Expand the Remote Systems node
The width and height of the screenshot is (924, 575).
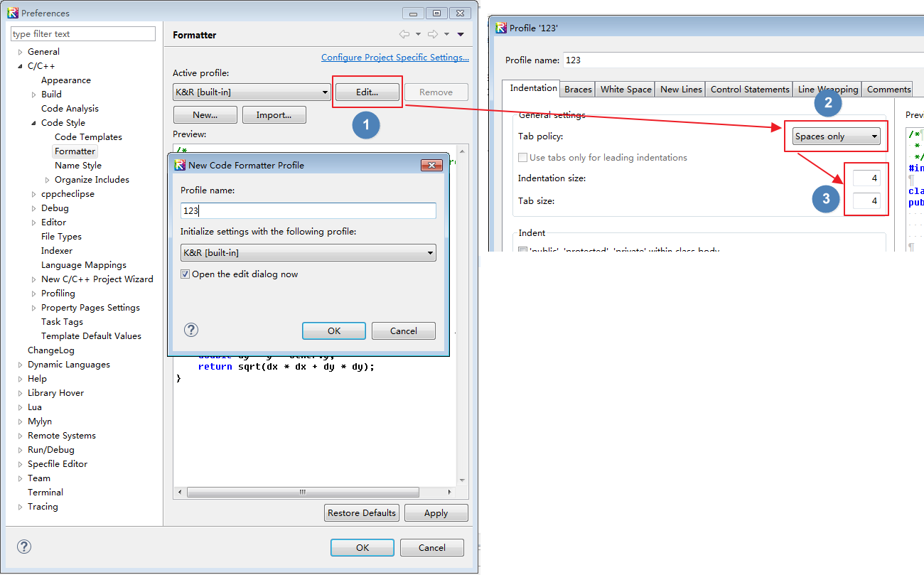(x=20, y=436)
